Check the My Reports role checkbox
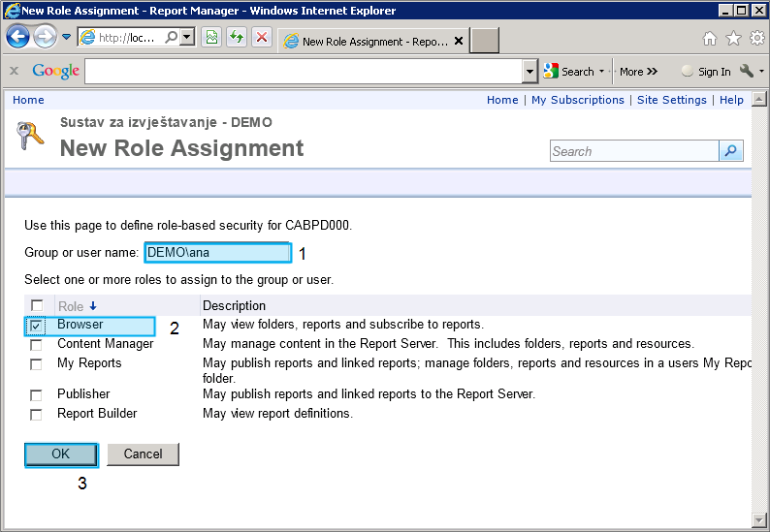The height and width of the screenshot is (532, 770). [x=36, y=364]
